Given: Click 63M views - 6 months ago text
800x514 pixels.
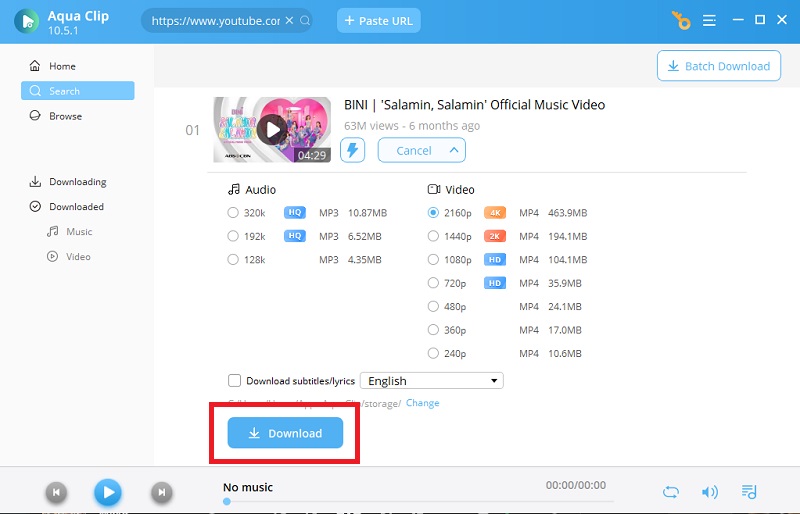Looking at the screenshot, I should point(412,126).
